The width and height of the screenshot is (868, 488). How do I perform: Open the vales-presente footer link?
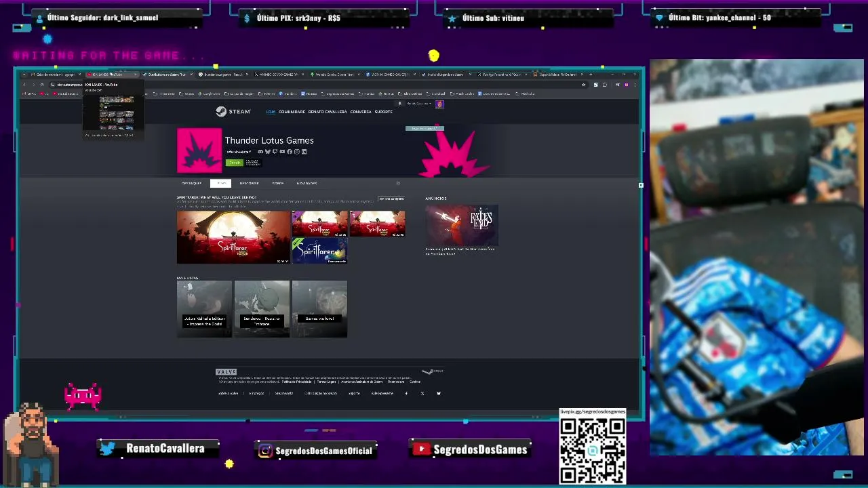pos(382,393)
